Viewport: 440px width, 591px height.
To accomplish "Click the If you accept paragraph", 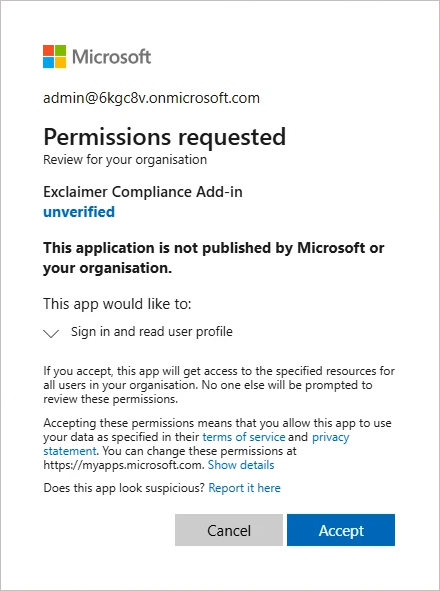I will tap(219, 385).
